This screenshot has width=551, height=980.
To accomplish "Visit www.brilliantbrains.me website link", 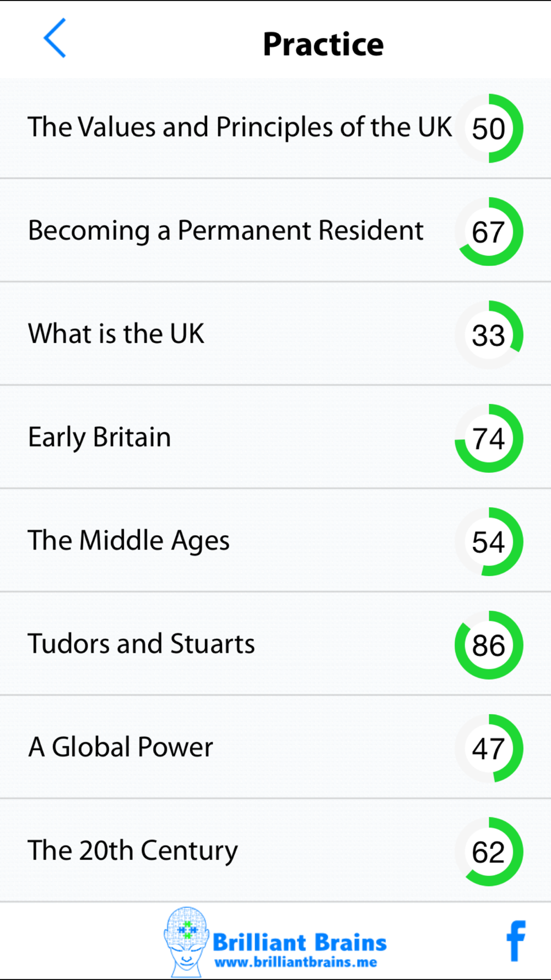I will click(x=296, y=963).
